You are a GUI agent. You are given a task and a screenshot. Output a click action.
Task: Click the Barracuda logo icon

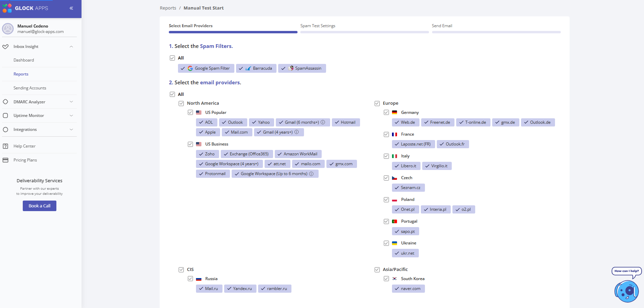(x=248, y=68)
